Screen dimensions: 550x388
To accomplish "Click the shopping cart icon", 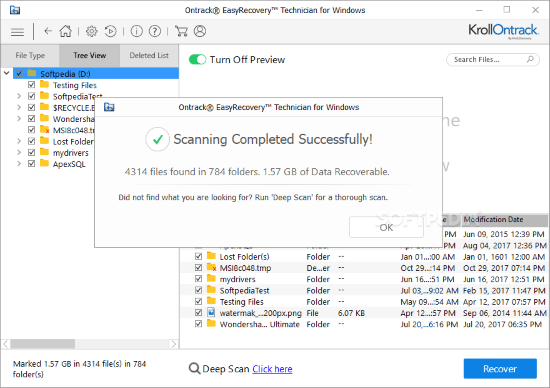I will point(181,31).
